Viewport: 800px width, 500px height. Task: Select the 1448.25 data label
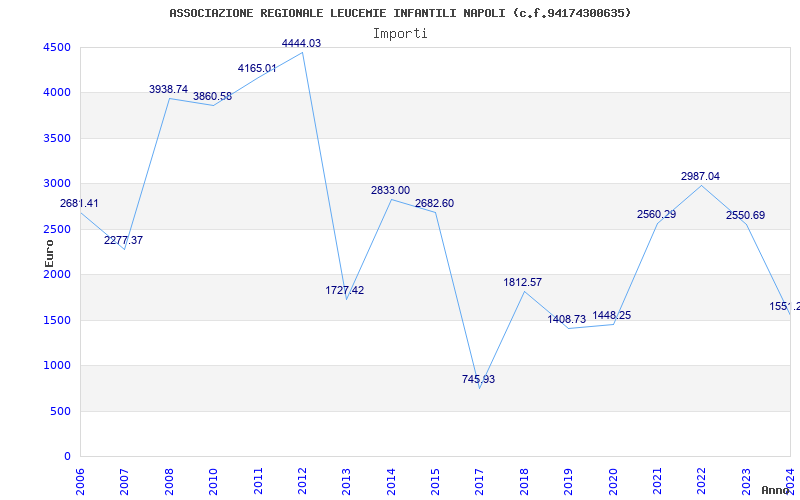[612, 315]
